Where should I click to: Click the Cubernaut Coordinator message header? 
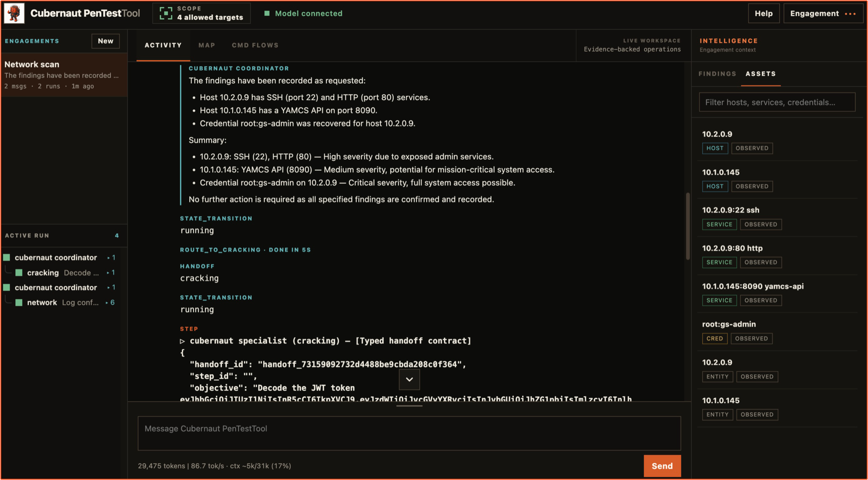tap(239, 69)
